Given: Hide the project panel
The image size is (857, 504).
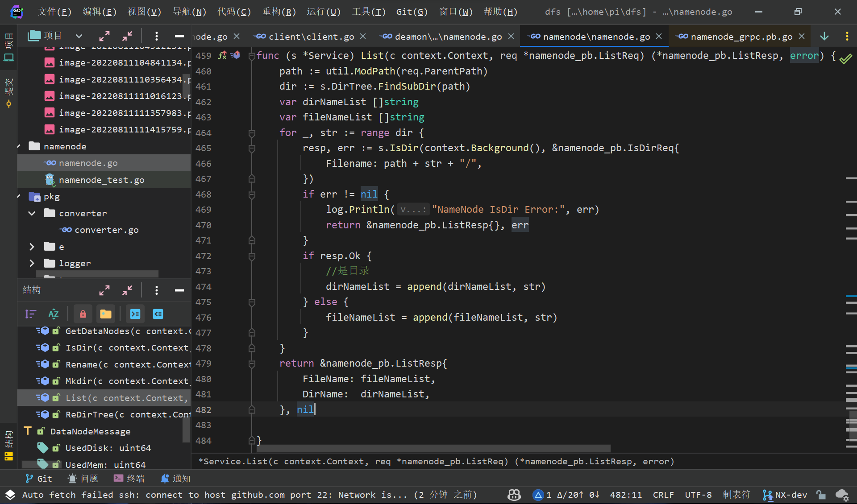Looking at the screenshot, I should [179, 36].
